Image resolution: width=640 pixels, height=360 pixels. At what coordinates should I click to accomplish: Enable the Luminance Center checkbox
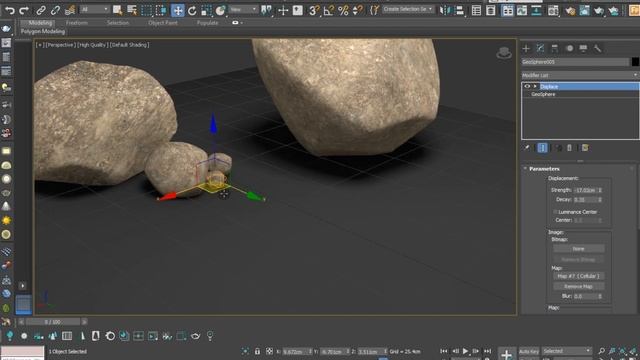pyautogui.click(x=555, y=212)
